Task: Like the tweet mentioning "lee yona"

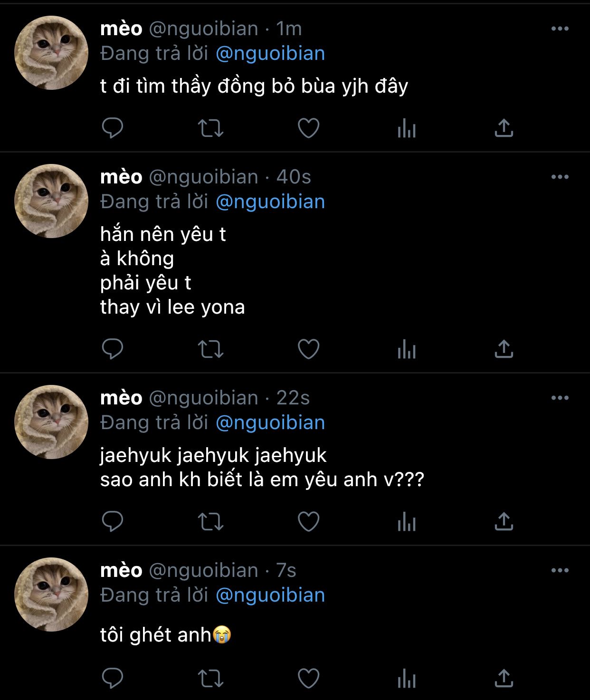Action: coord(308,349)
